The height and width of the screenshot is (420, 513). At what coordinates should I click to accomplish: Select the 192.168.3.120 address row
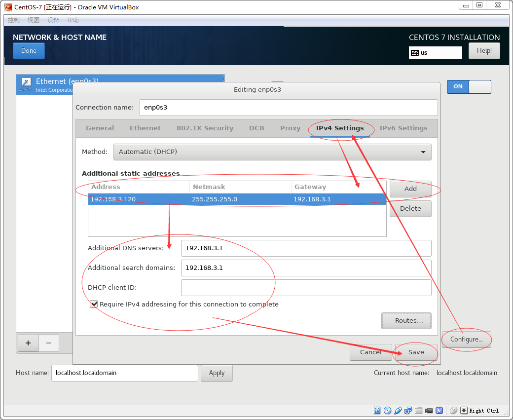tap(237, 199)
